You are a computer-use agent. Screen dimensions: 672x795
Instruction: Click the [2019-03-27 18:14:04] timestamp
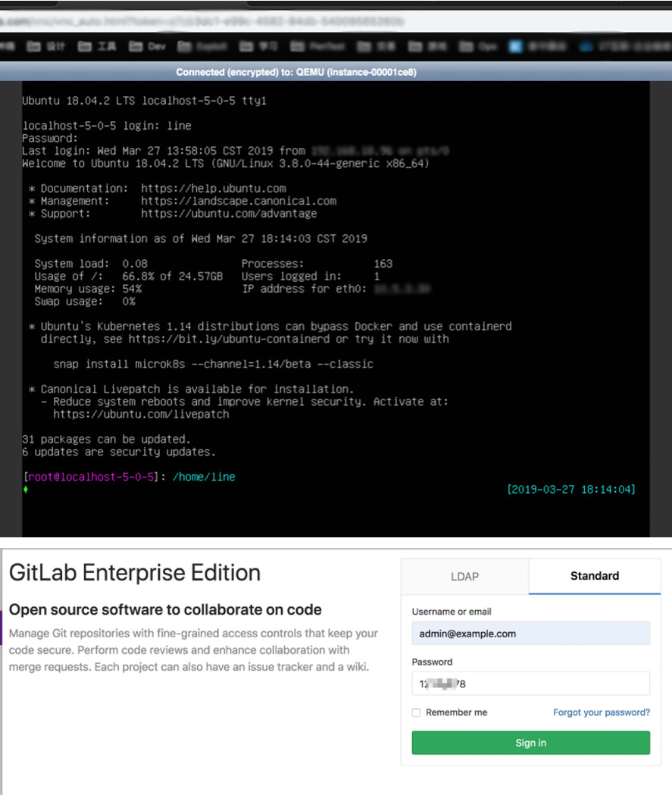[x=571, y=490]
